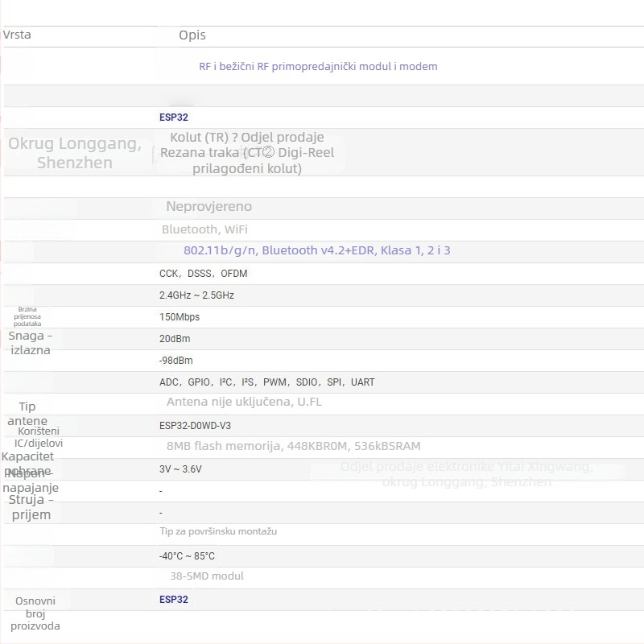This screenshot has height=644, width=644.
Task: Select the CCK, DSSS, OFDM value
Action: [x=204, y=274]
